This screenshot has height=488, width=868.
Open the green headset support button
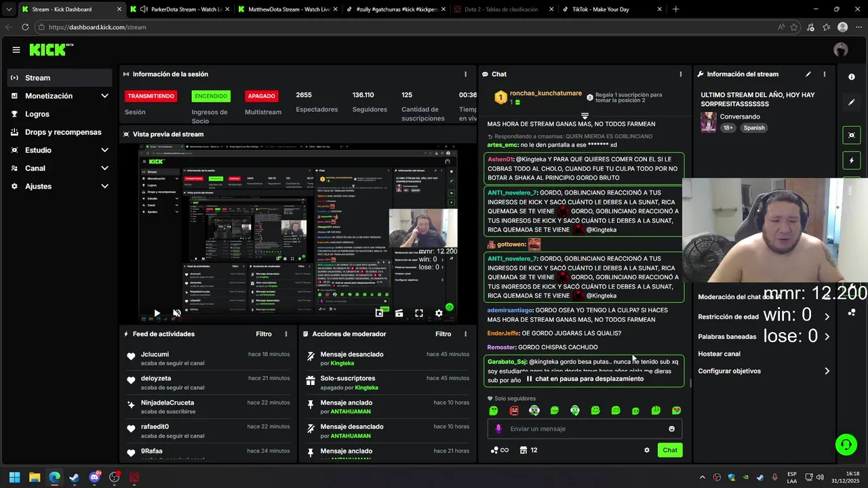pyautogui.click(x=846, y=445)
